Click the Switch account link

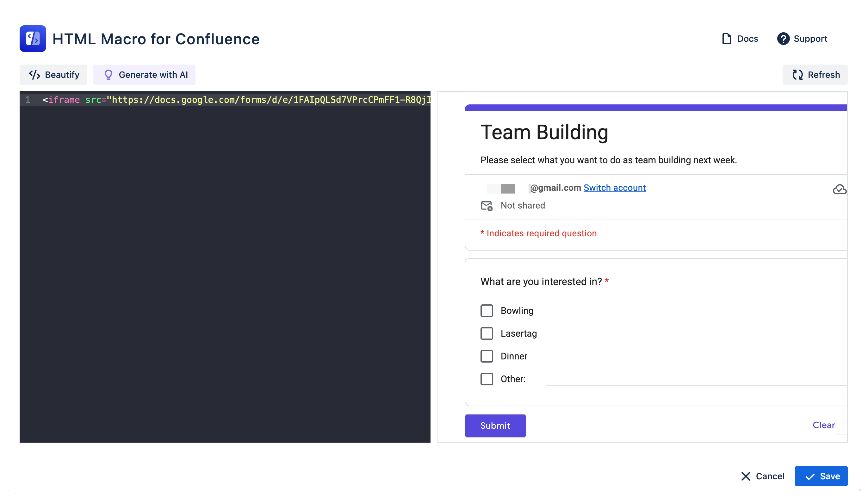tap(615, 188)
